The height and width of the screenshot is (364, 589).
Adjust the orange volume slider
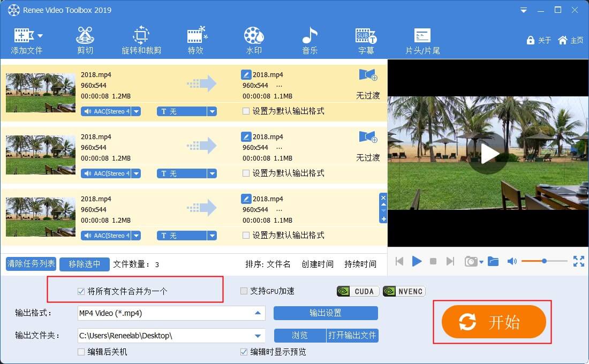coord(544,261)
